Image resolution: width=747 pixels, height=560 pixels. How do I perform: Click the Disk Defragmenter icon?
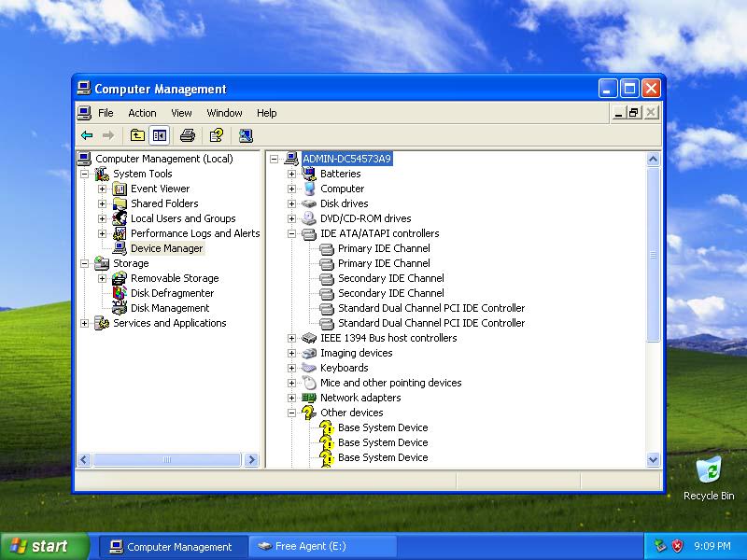[120, 293]
